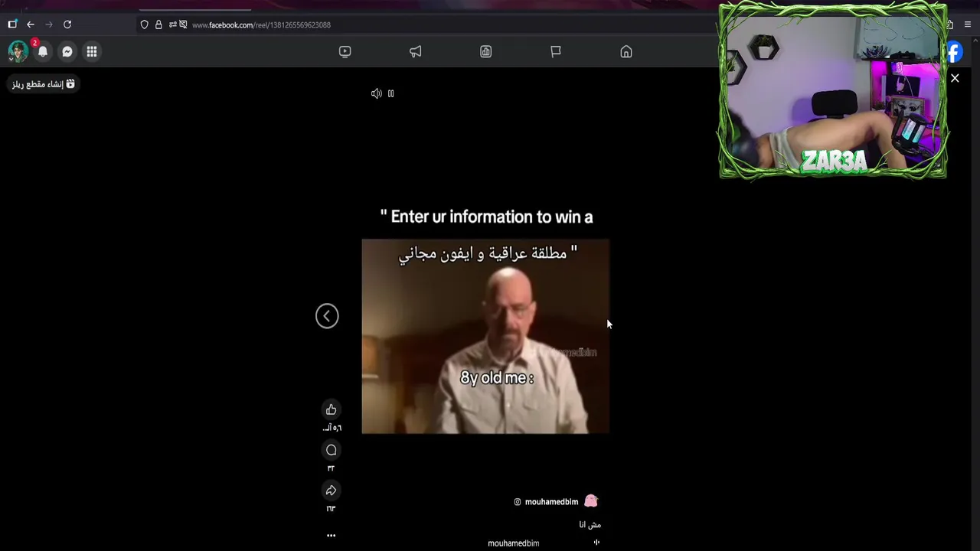The height and width of the screenshot is (551, 980).
Task: Go forward in browser history
Action: (x=49, y=24)
